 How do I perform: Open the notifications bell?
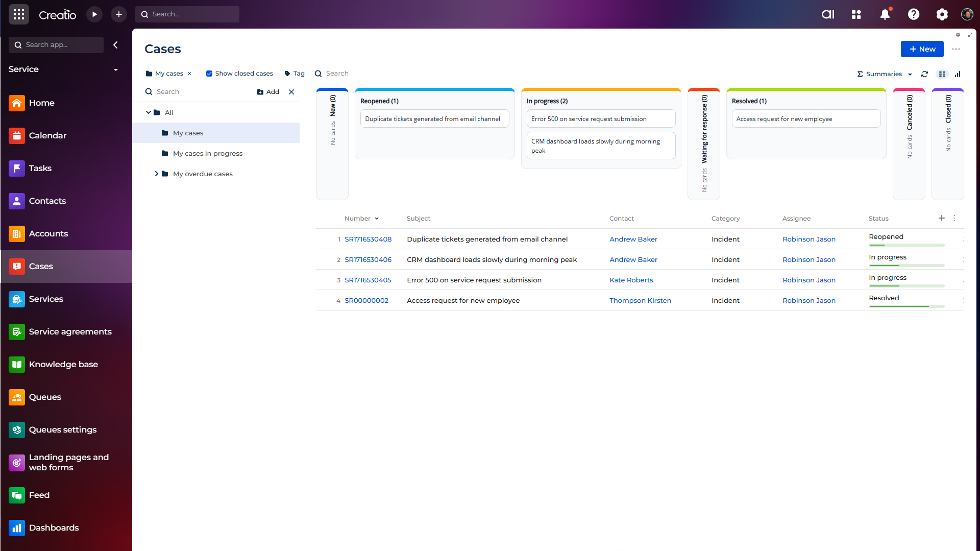(x=885, y=14)
